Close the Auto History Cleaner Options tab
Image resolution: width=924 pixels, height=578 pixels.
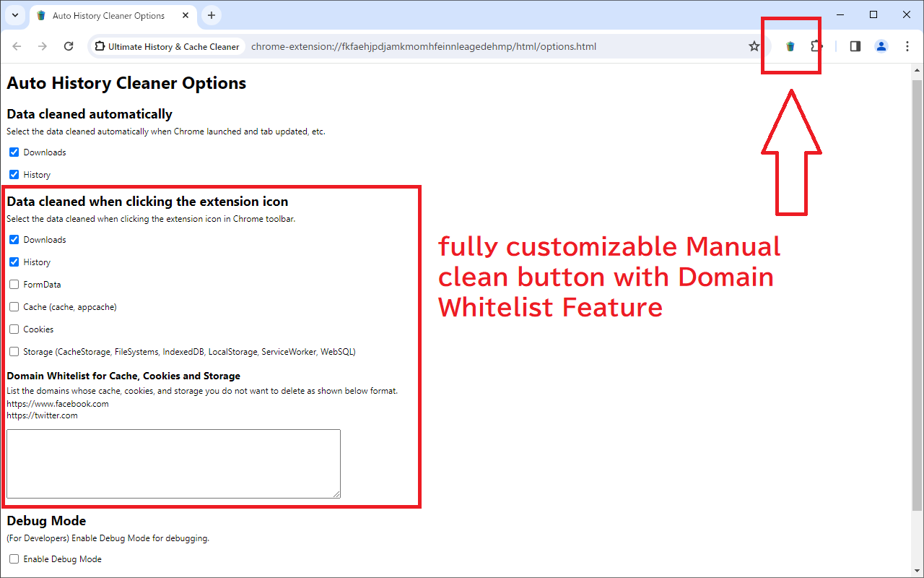tap(186, 15)
